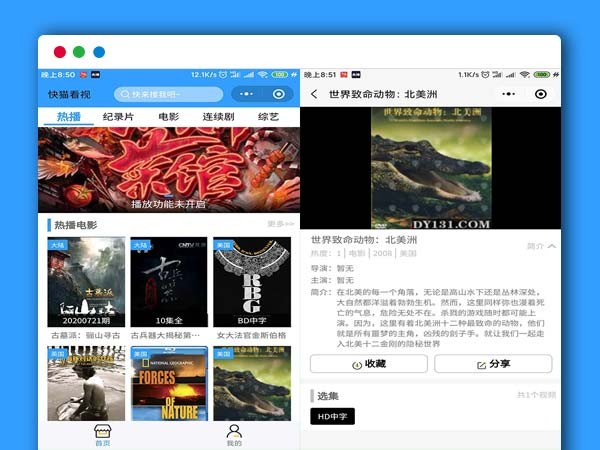Click the 分享 share button

point(492,364)
